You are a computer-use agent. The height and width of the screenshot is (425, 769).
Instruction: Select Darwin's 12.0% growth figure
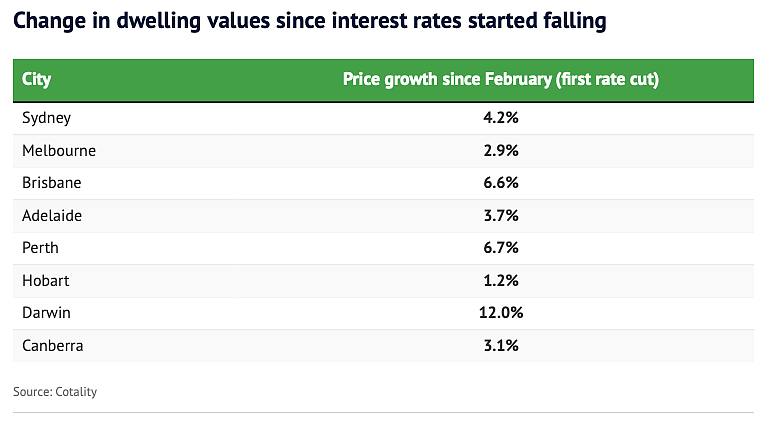click(x=501, y=313)
